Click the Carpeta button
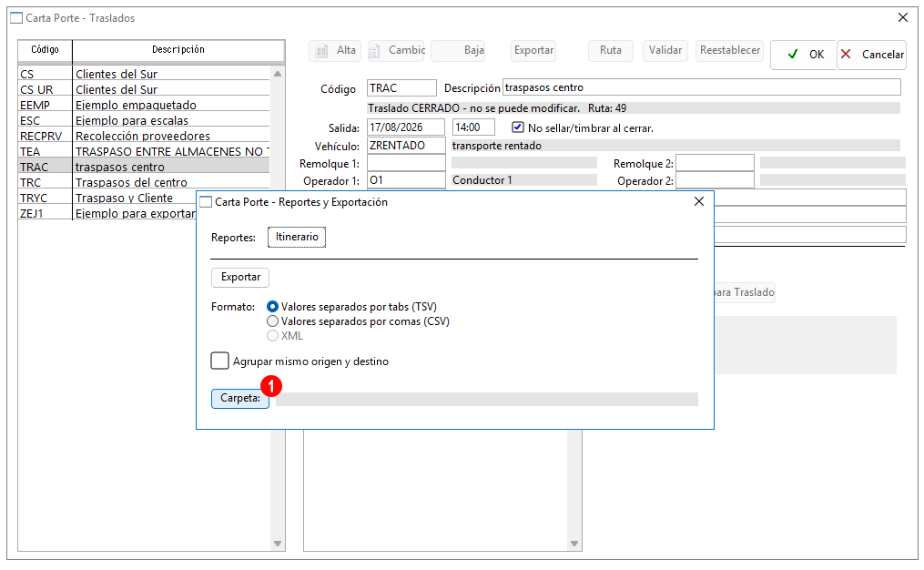 click(240, 399)
